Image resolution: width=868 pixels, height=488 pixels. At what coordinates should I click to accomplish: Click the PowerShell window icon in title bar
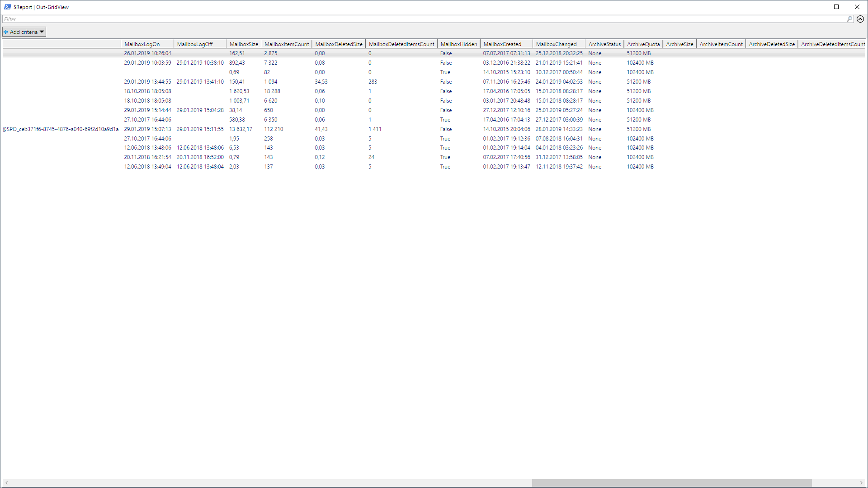pyautogui.click(x=7, y=7)
